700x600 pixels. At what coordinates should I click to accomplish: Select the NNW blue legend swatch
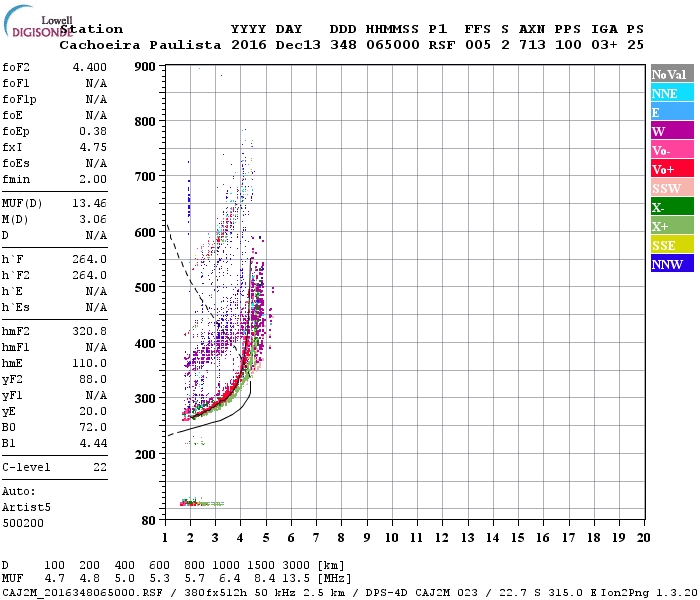(672, 264)
